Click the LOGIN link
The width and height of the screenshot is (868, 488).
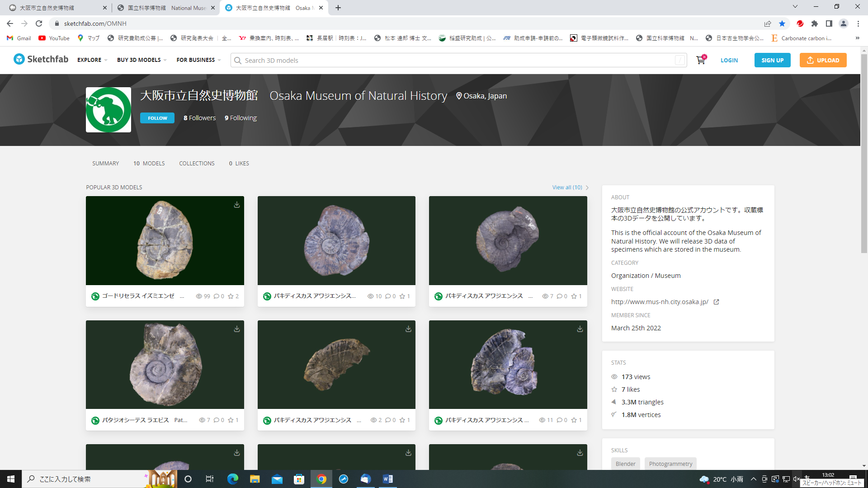(x=729, y=60)
